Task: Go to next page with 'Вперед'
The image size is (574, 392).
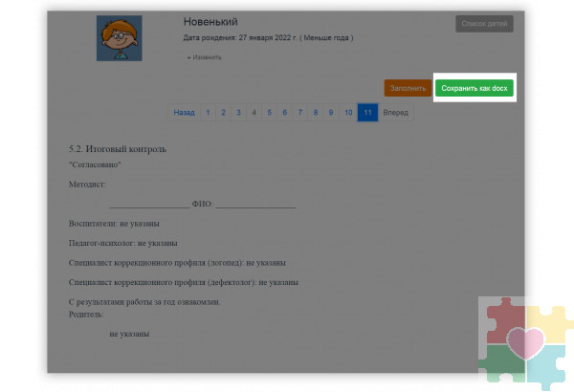Action: 395,112
